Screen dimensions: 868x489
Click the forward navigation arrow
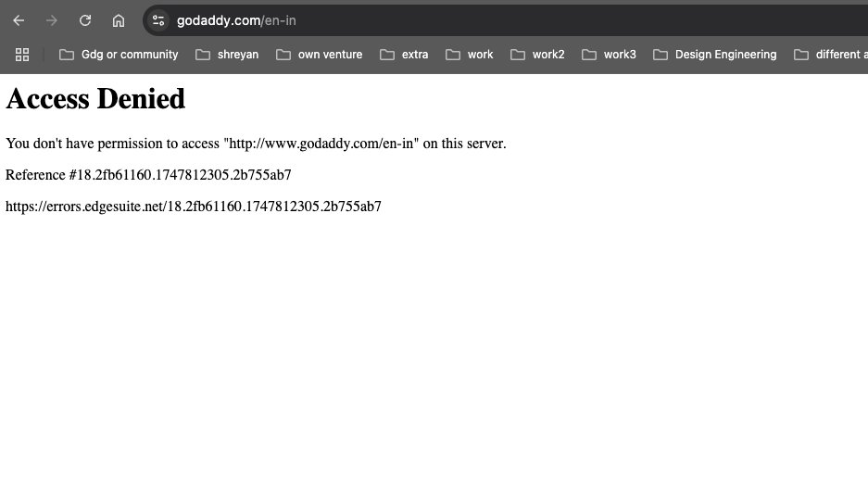tap(52, 20)
